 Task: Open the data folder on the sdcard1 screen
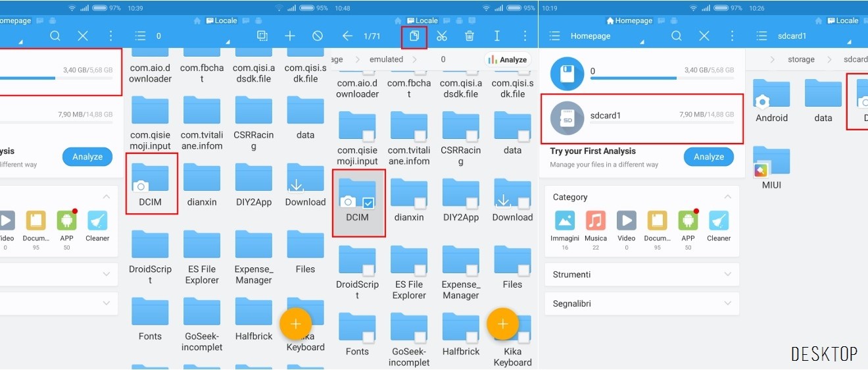click(823, 93)
